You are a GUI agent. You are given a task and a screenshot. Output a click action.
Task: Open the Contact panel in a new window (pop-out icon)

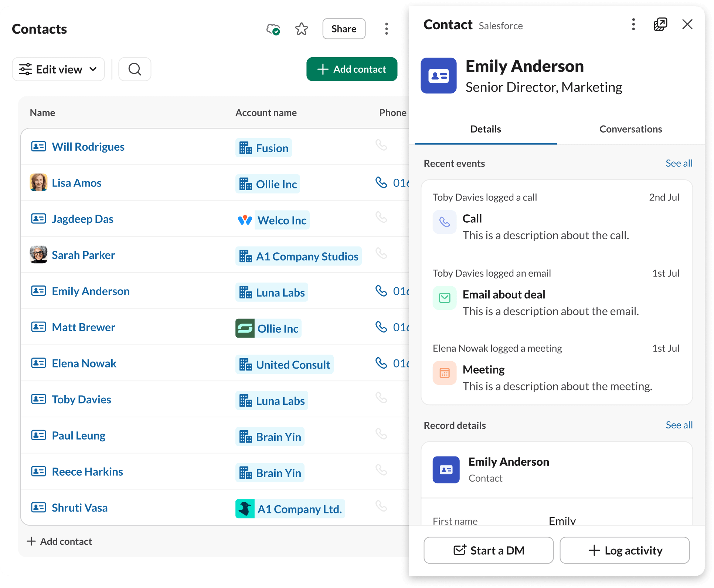coord(660,24)
